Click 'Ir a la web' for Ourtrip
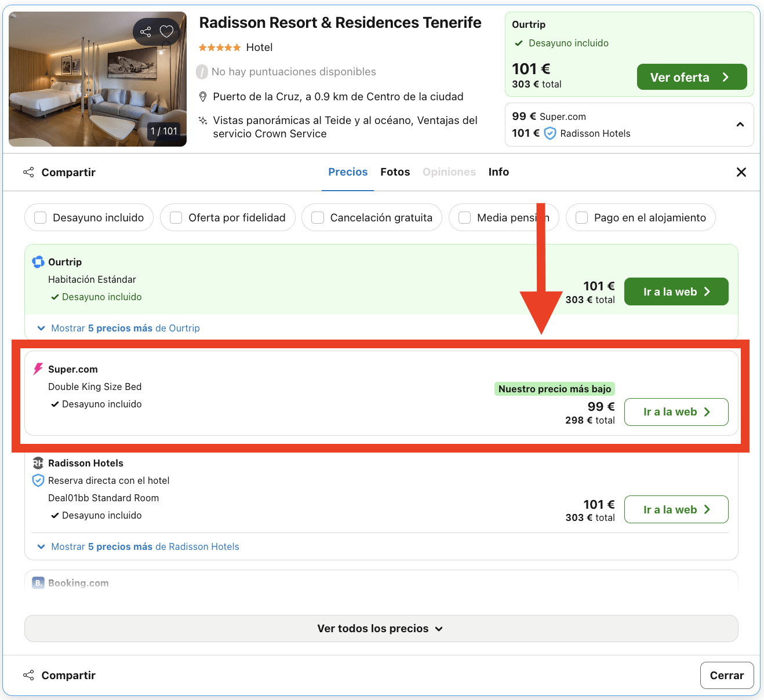This screenshot has height=700, width=764. [x=676, y=291]
